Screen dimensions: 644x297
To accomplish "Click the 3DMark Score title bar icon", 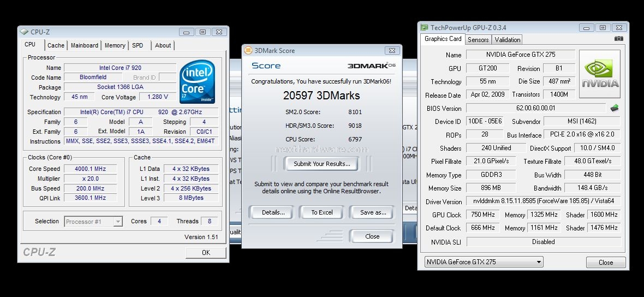I will [x=248, y=51].
